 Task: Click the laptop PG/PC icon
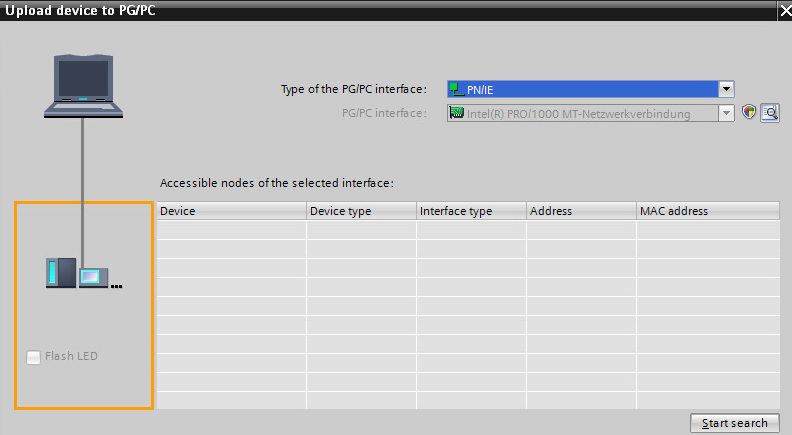tap(81, 88)
